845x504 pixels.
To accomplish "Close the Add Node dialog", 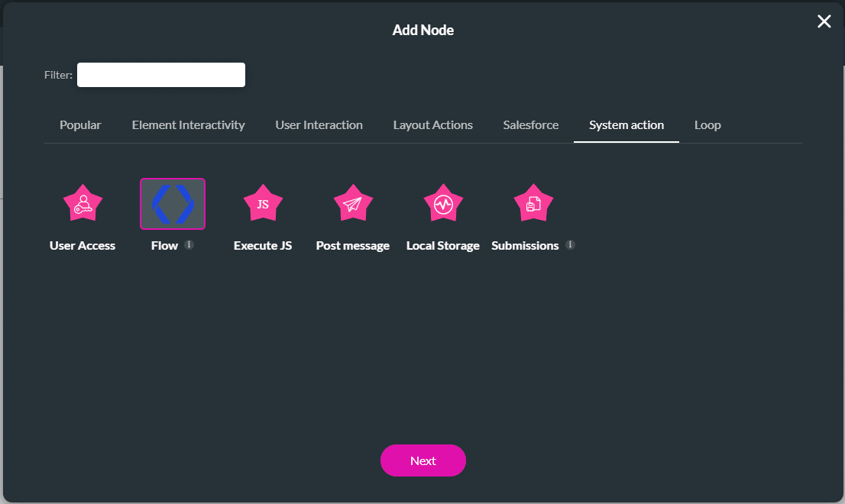I will (824, 21).
